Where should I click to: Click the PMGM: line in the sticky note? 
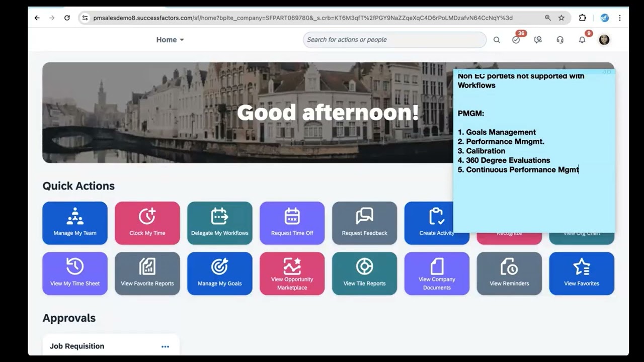(x=471, y=114)
